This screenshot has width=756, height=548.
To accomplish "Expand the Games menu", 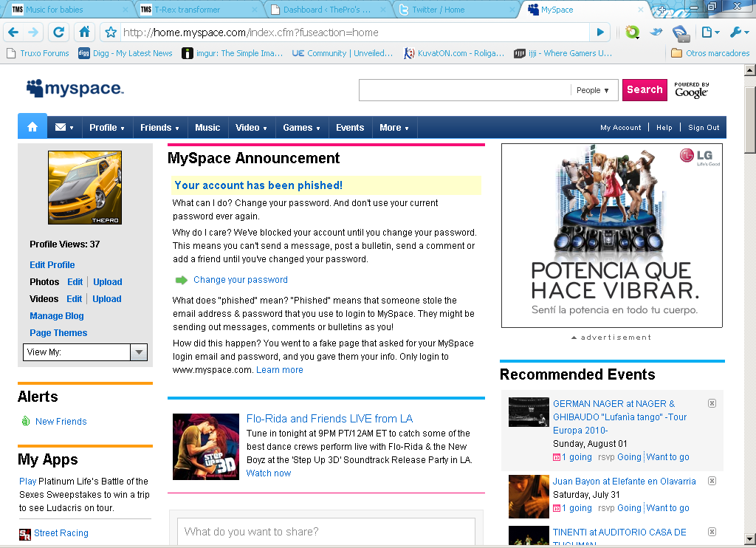I will coord(301,127).
